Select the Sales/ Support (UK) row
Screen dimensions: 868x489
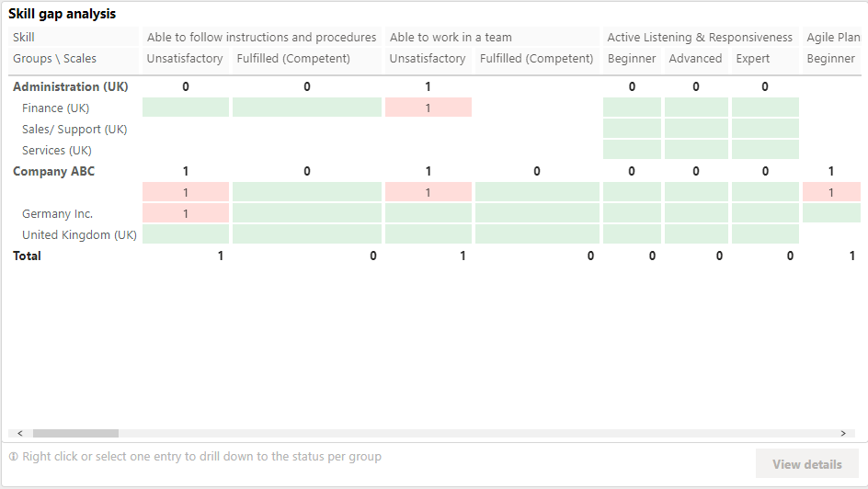[74, 129]
